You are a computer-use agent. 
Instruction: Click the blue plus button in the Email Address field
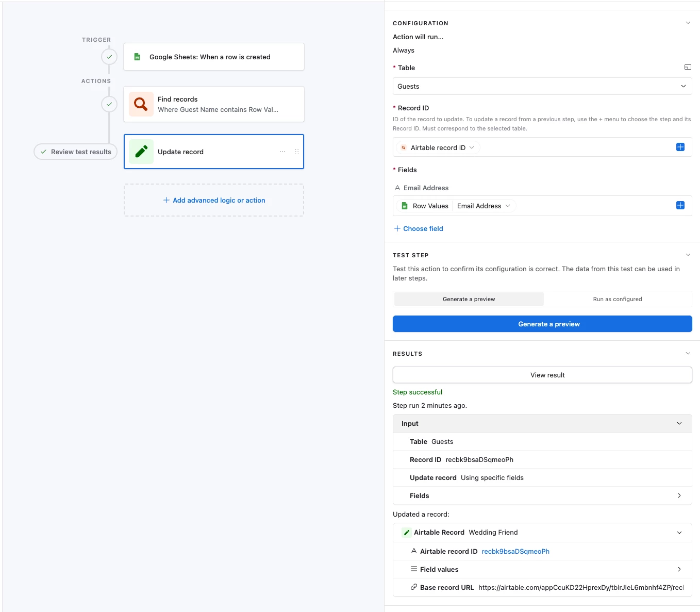click(680, 205)
